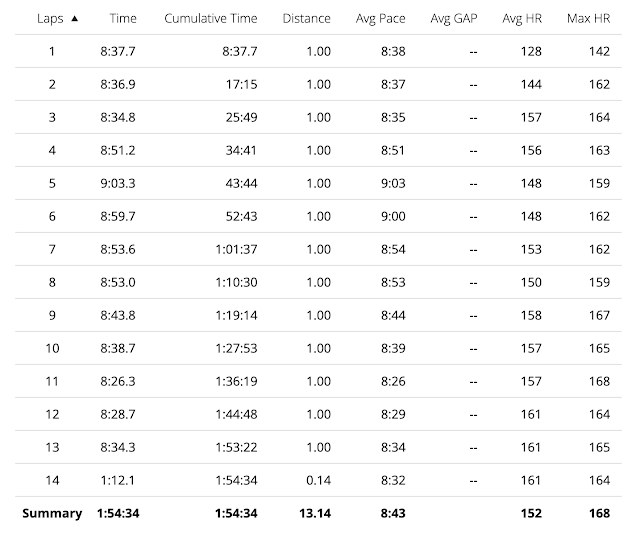Viewport: 640px width, 536px height.
Task: Click the Summary row label
Action: point(53,513)
